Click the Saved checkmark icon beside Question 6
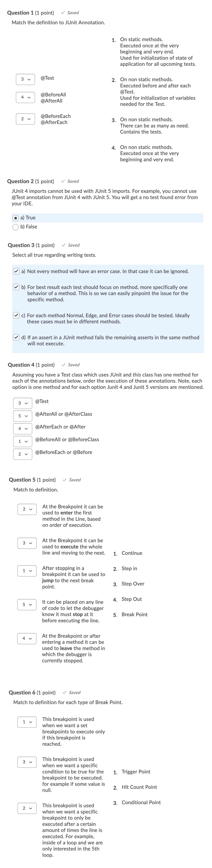The height and width of the screenshot is (868, 212). 64,692
